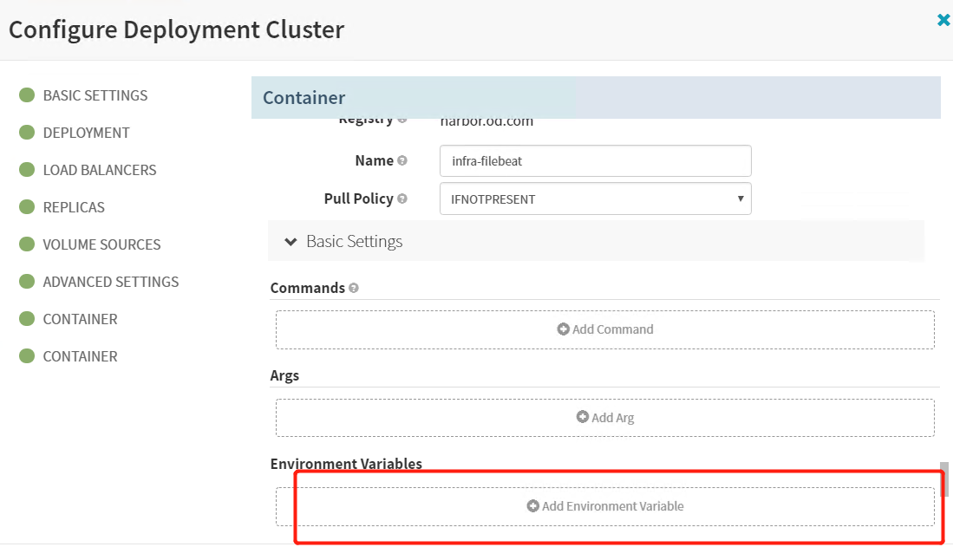Viewport: 953px width, 560px height.
Task: Switch to ADVANCED SETTINGS in the sidebar
Action: pyautogui.click(x=111, y=282)
